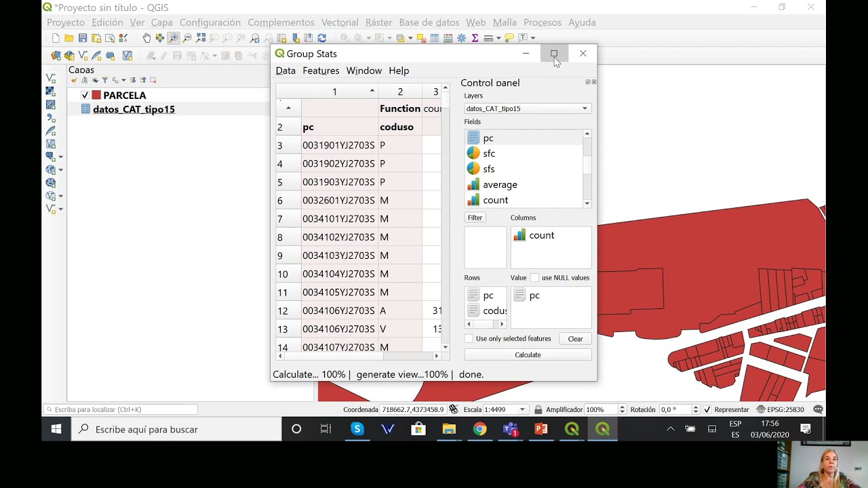The width and height of the screenshot is (868, 488).
Task: Open project with the folder icon
Action: click(x=69, y=38)
